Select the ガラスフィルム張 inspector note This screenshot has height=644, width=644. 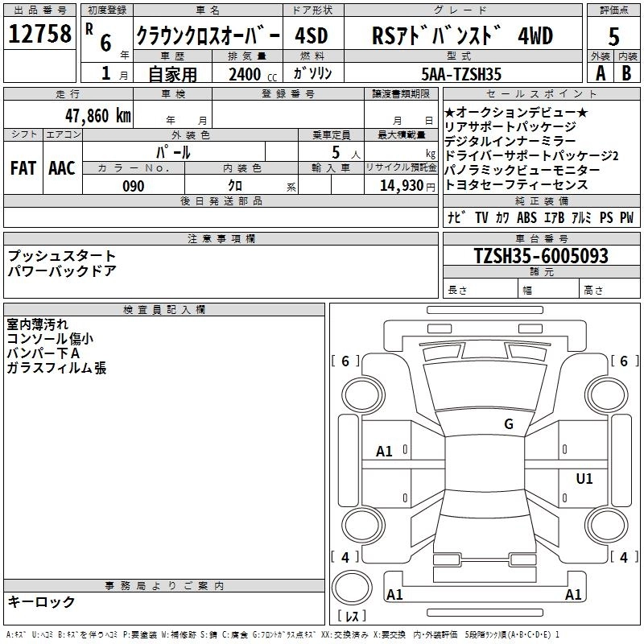click(x=56, y=368)
